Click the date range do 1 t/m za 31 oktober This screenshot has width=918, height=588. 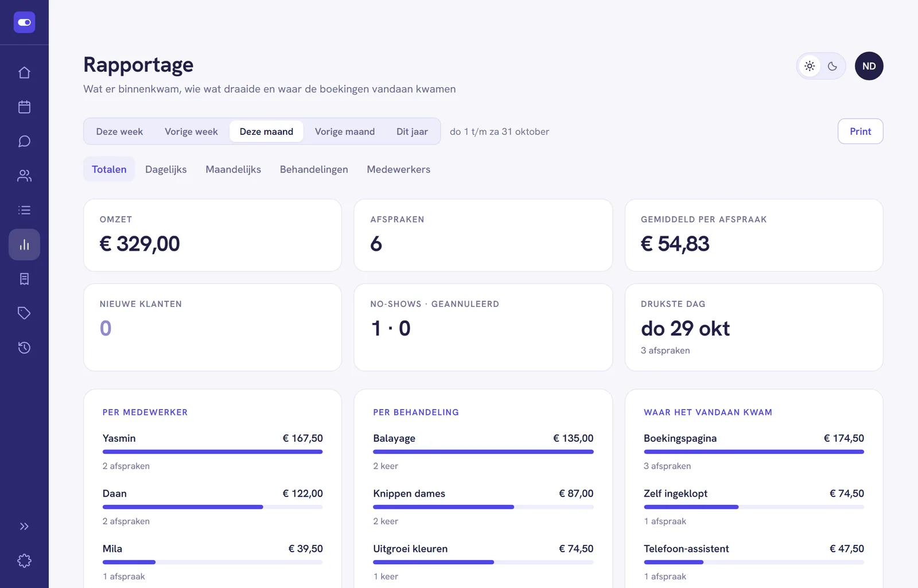[499, 131]
